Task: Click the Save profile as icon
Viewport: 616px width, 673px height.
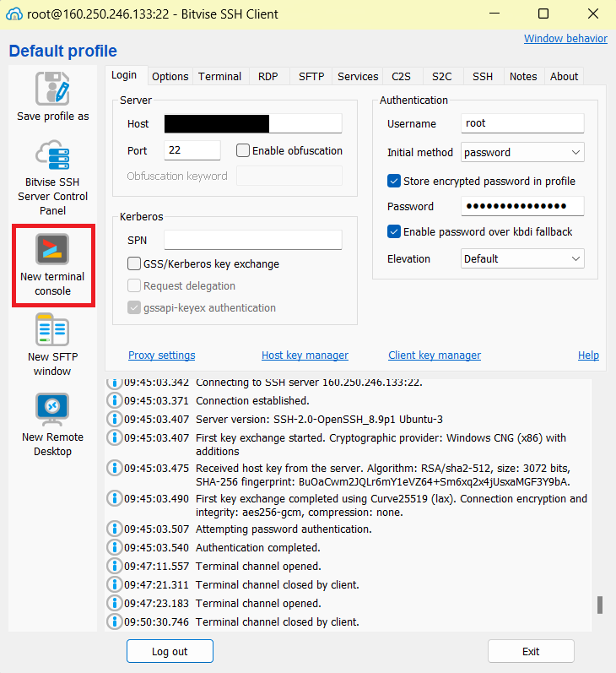Action: 52,89
